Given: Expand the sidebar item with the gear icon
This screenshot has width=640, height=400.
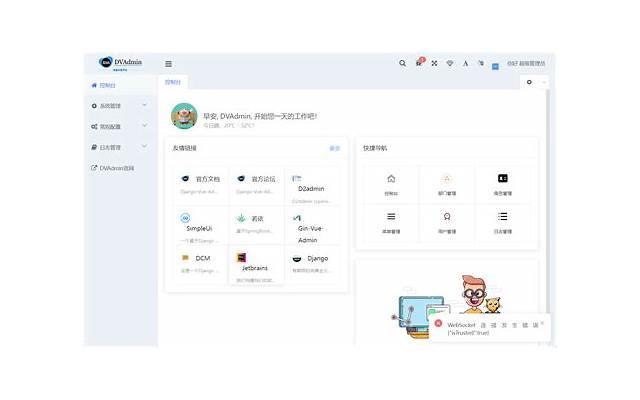Looking at the screenshot, I should 121,106.
